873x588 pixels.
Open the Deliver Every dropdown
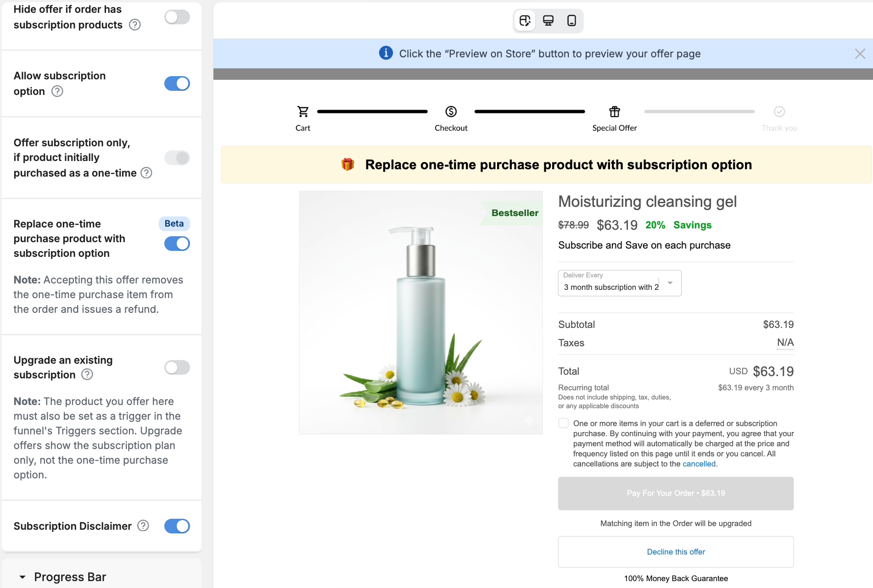620,283
